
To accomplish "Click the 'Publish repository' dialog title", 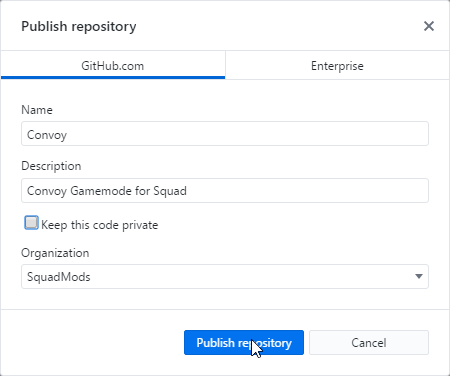I will pyautogui.click(x=79, y=26).
